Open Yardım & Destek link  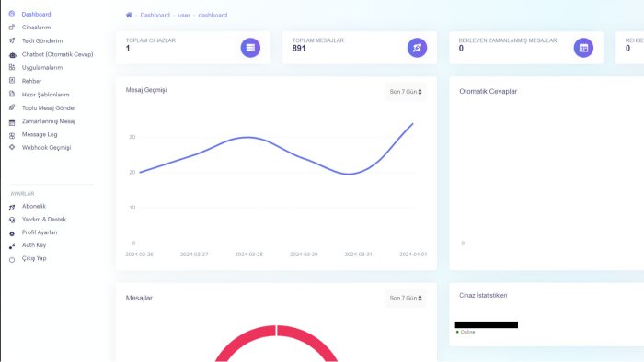44,219
